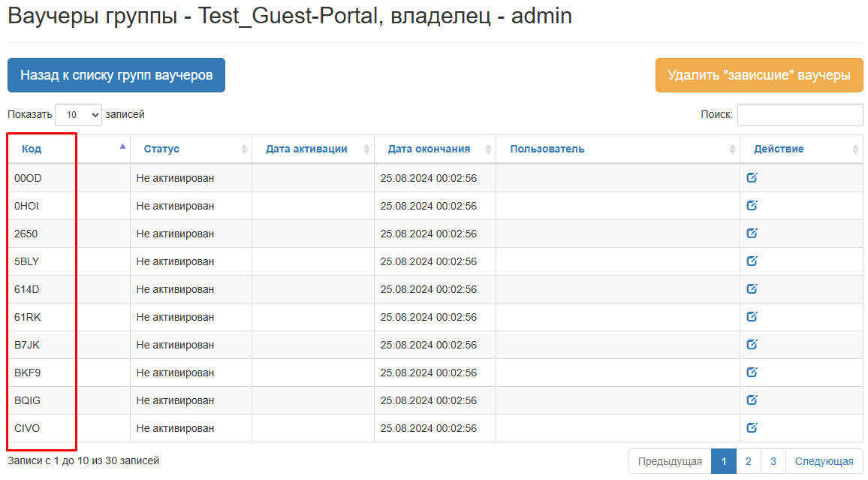This screenshot has width=868, height=480.
Task: Sort table by Код column
Action: (32, 149)
